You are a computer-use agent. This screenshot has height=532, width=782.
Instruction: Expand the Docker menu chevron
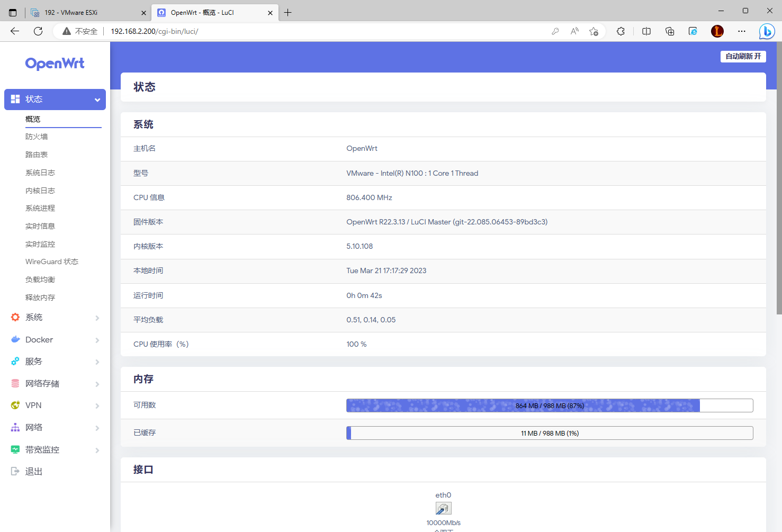click(x=97, y=340)
